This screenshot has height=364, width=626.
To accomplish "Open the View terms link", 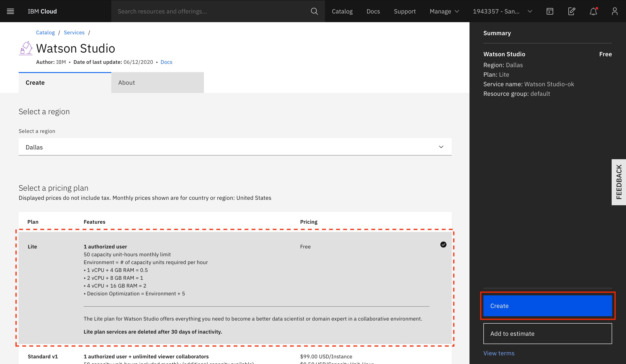I will [x=499, y=353].
